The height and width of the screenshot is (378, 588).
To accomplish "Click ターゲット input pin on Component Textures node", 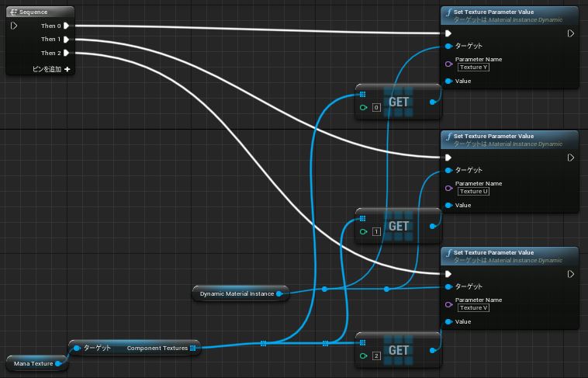I will [77, 349].
